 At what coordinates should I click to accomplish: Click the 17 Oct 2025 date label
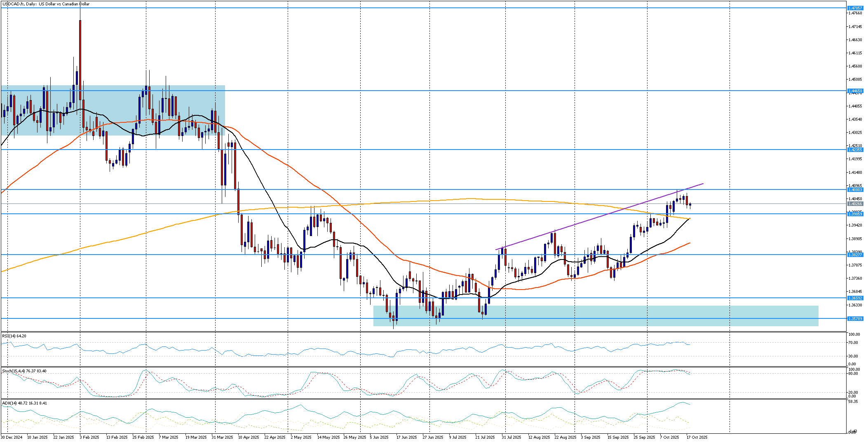[697, 437]
